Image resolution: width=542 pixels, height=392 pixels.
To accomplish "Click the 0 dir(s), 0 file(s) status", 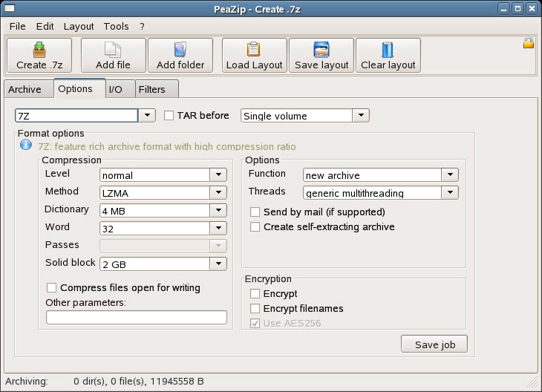I will click(139, 382).
